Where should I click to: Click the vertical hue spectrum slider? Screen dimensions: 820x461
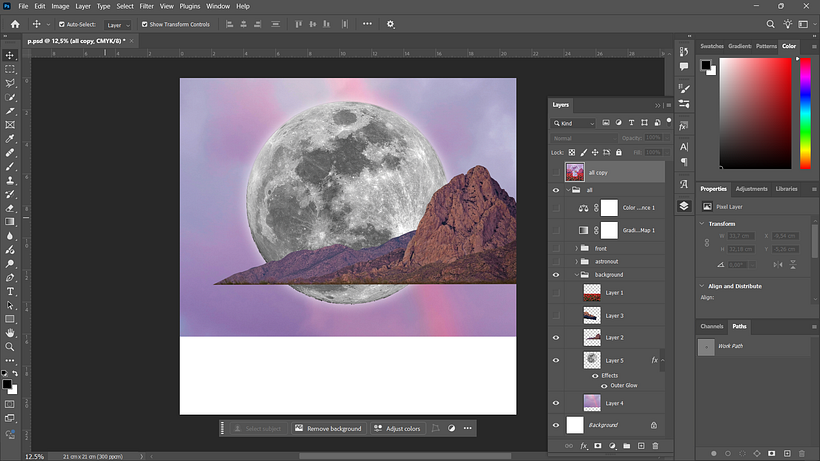point(805,113)
